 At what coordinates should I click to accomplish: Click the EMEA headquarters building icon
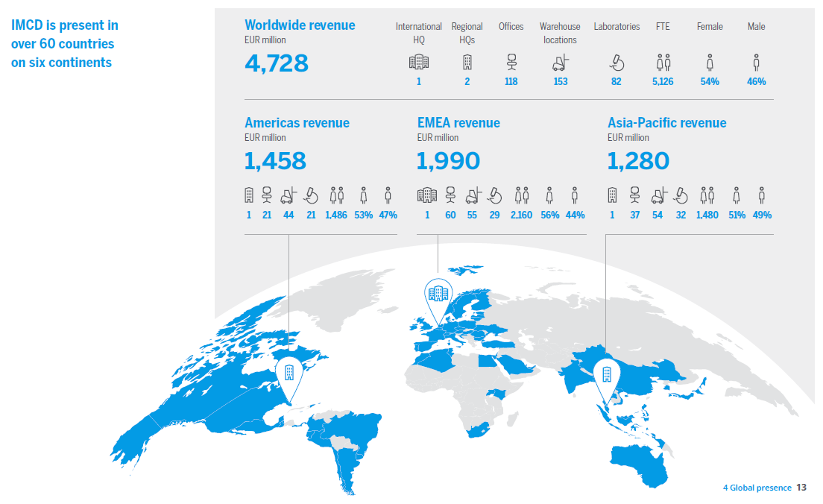[x=426, y=195]
